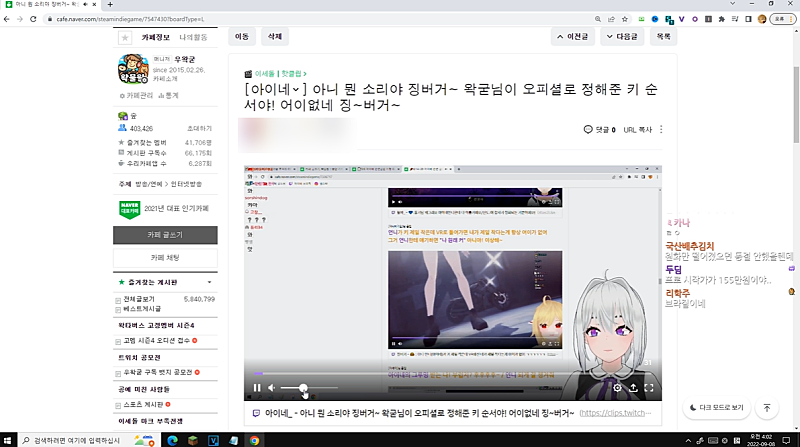This screenshot has height=447, width=800.
Task: Open video player settings gear
Action: click(x=617, y=387)
